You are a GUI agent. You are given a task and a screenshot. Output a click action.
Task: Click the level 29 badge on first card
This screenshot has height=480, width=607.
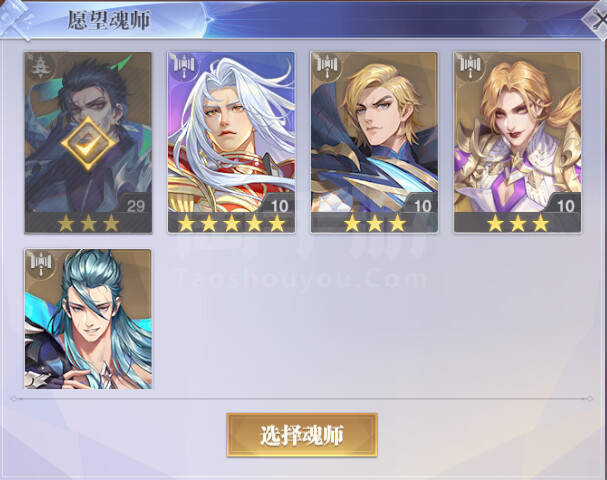(135, 205)
